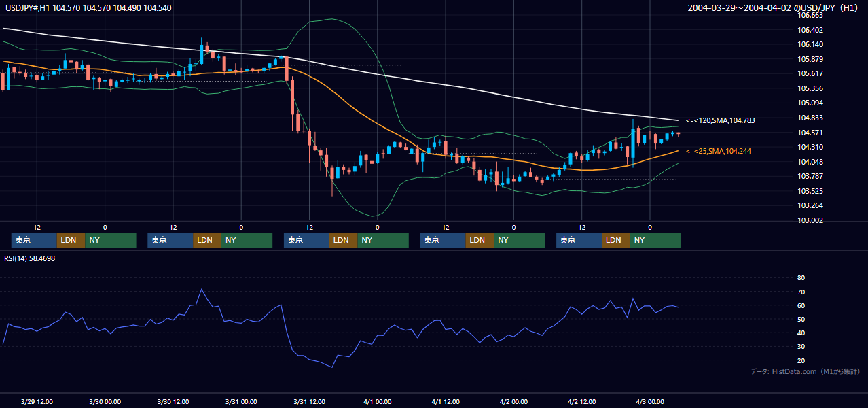Click the 4/2 00:00 time axis label
The image size is (868, 408).
(513, 401)
